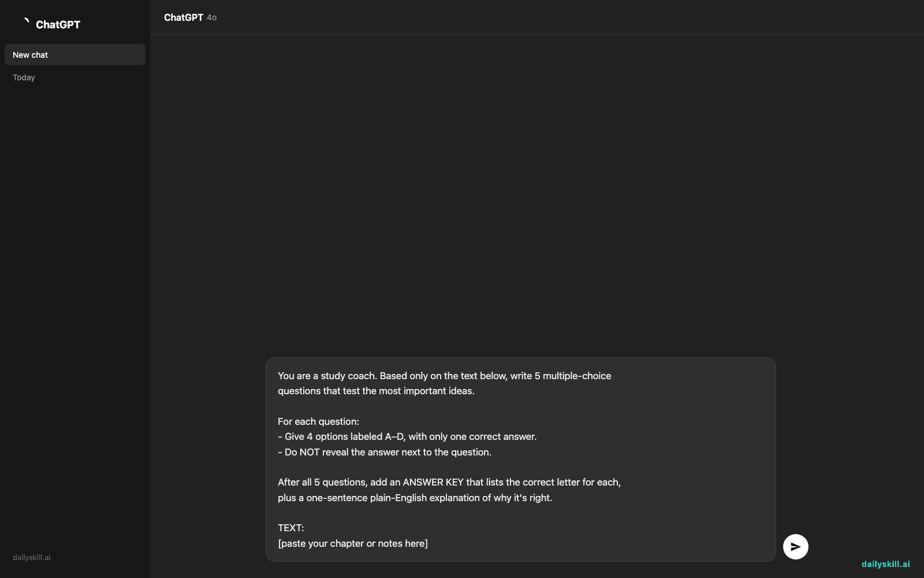Place cursor on '[paste your chapter or notes here]'
Viewport: 924px width, 578px height.
[353, 543]
